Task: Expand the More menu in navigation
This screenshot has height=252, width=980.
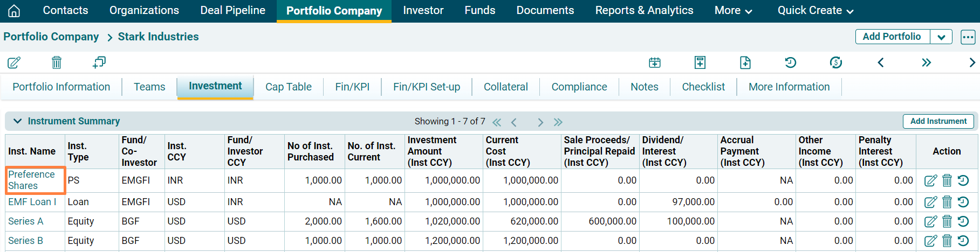Action: [x=733, y=11]
